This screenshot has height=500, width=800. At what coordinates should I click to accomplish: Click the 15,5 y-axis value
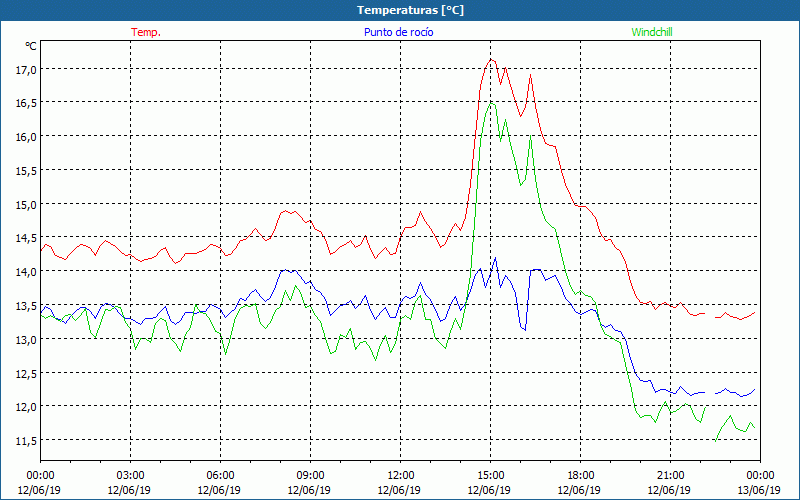point(26,170)
